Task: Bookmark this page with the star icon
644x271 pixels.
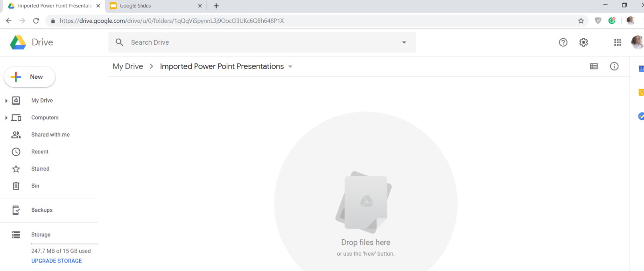Action: point(581,21)
